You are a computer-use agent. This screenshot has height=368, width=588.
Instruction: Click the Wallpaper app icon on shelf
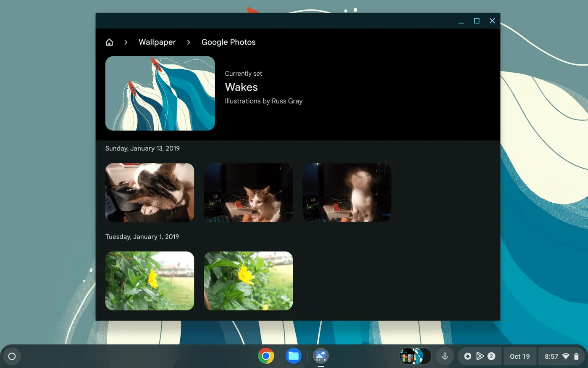coord(321,356)
